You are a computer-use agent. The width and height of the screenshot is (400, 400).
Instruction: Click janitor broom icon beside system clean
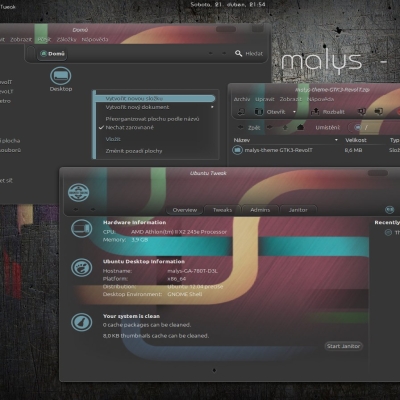point(82,323)
